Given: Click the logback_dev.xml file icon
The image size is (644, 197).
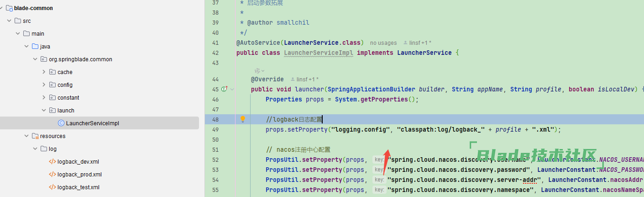Looking at the screenshot, I should click(x=52, y=161).
